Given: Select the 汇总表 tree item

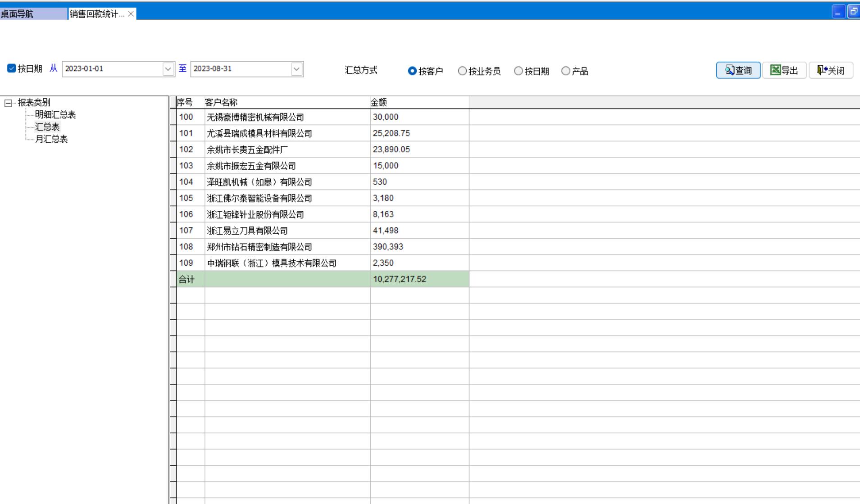Looking at the screenshot, I should click(x=47, y=127).
